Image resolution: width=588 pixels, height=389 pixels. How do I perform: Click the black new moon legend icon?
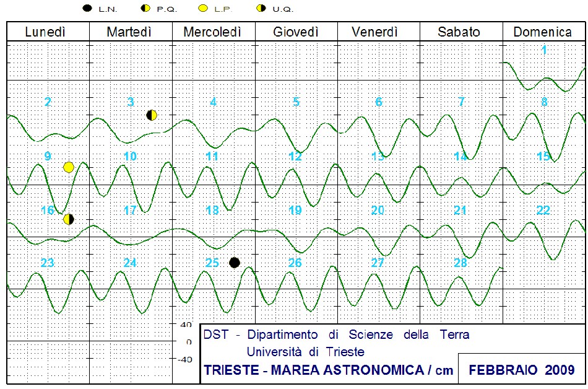click(x=87, y=8)
